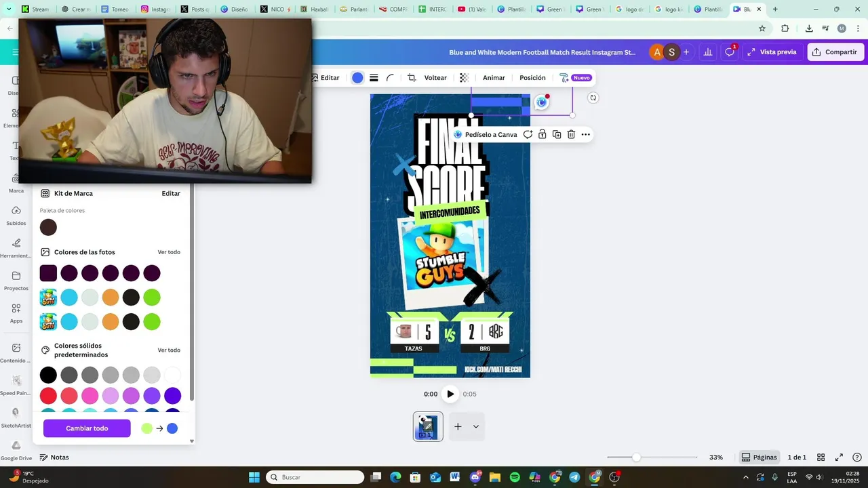Delete the selected element with trash icon
The width and height of the screenshot is (868, 488).
pyautogui.click(x=571, y=135)
